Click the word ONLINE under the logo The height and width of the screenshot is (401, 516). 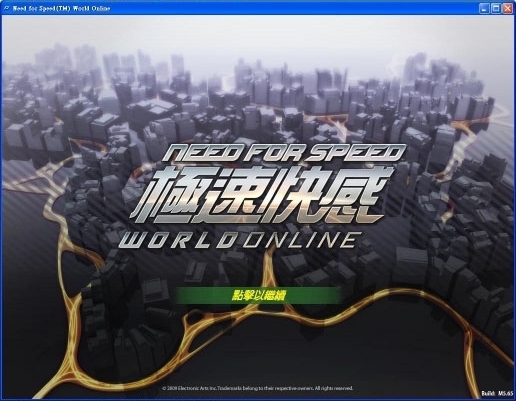coord(302,240)
